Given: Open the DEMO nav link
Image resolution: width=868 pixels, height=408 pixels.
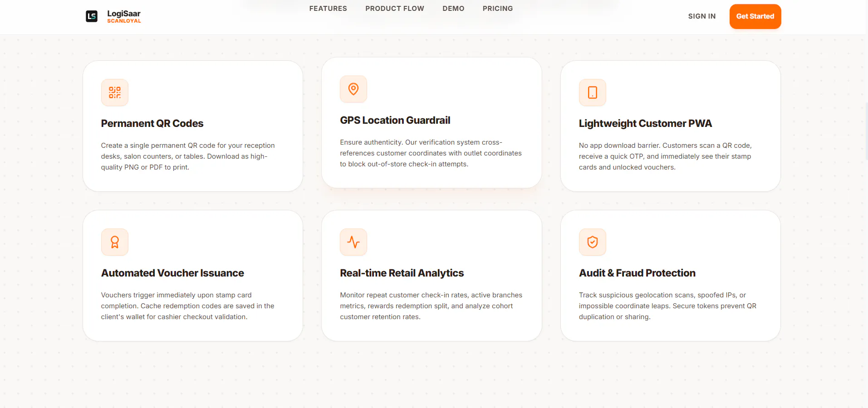Looking at the screenshot, I should [x=453, y=9].
